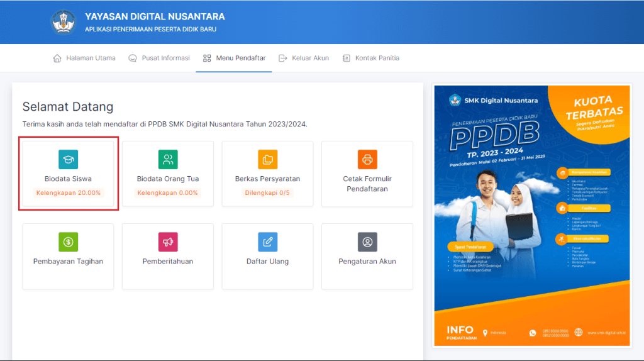Image resolution: width=644 pixels, height=361 pixels.
Task: Click the Dilengkapi 0/5 status badge
Action: point(267,193)
